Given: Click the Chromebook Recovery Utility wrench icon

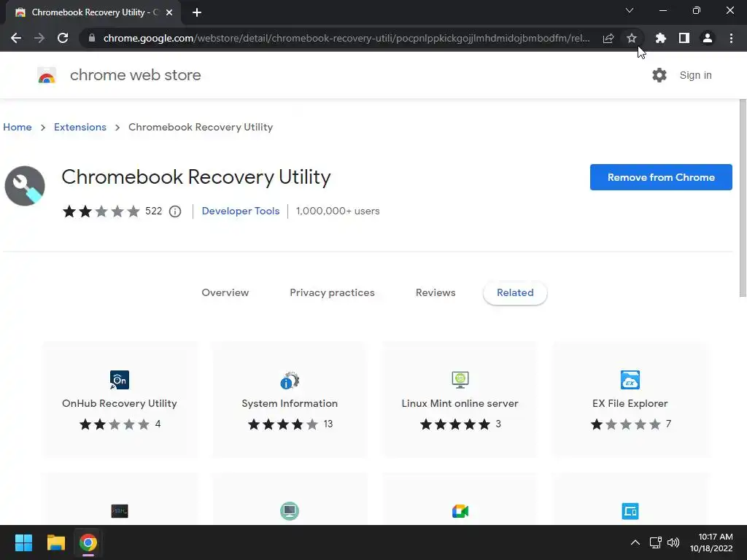Looking at the screenshot, I should [25, 186].
